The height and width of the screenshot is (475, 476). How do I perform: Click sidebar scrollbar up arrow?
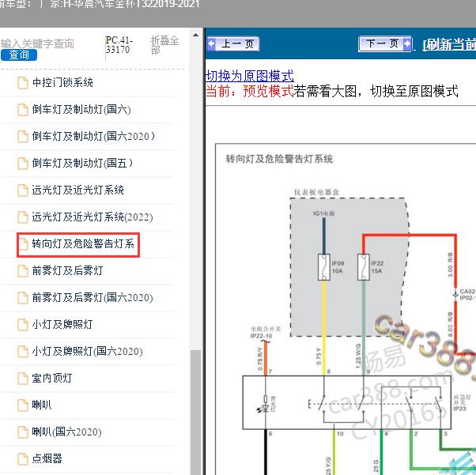pyautogui.click(x=196, y=36)
